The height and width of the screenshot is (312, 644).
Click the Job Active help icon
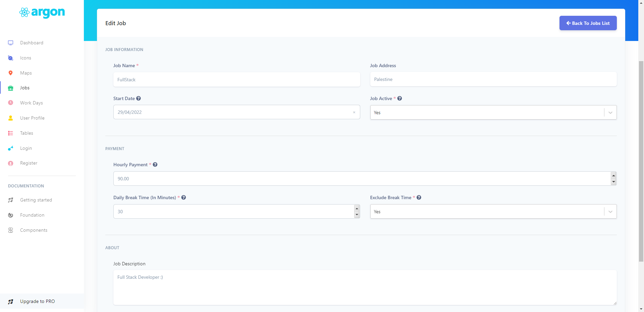coord(399,98)
